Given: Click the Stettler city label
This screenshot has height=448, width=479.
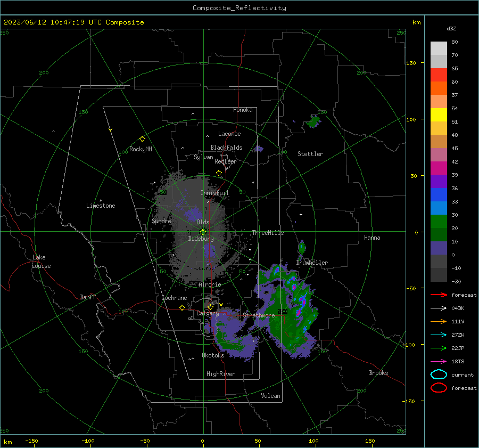Looking at the screenshot, I should click(x=310, y=154).
